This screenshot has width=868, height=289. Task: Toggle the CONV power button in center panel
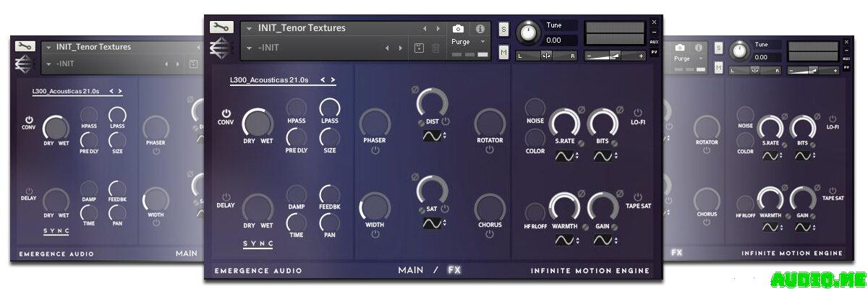pyautogui.click(x=226, y=113)
